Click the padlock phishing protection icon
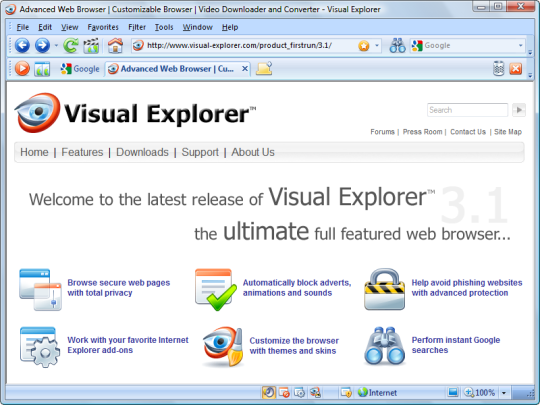 pos(384,289)
